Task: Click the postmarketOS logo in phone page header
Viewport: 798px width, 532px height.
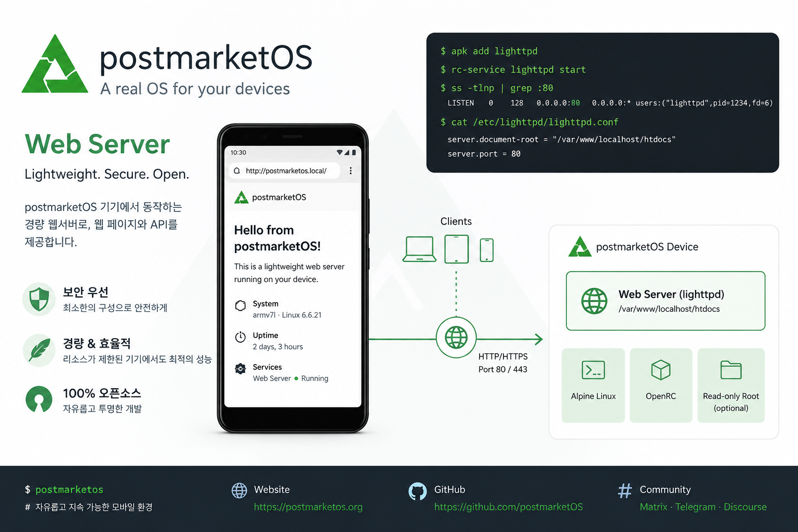Action: point(241,197)
